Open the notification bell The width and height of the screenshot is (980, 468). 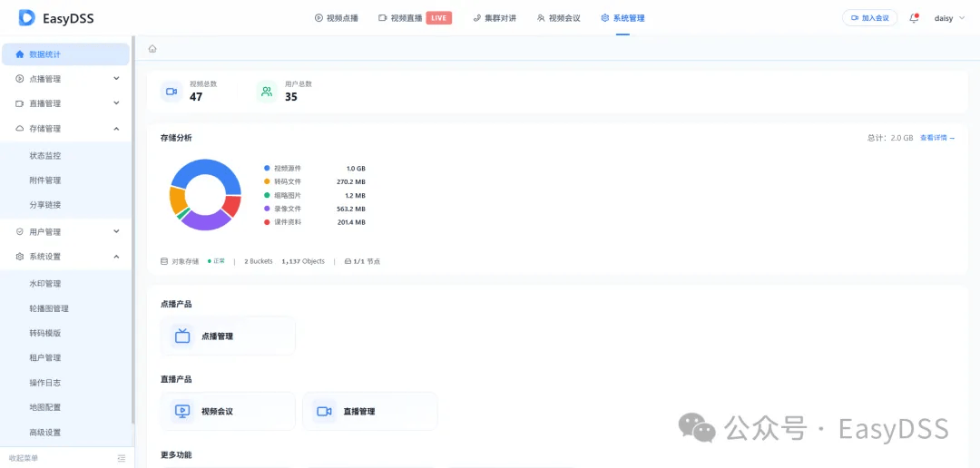914,18
